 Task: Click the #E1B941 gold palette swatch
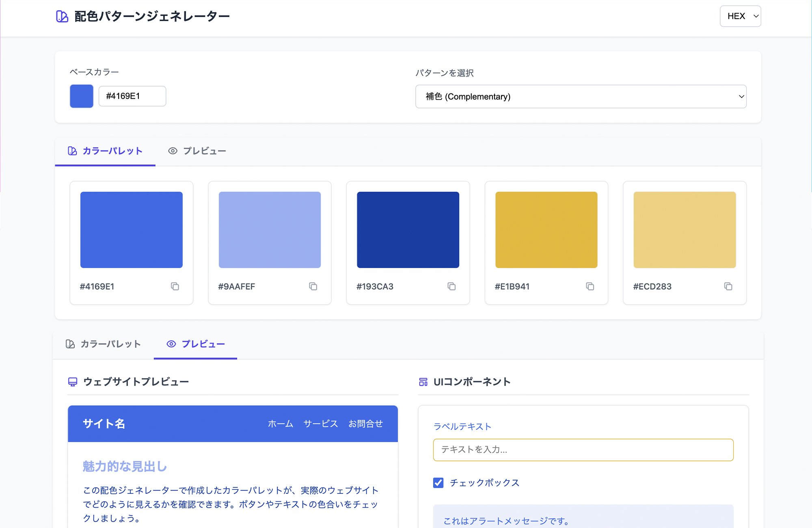coord(546,230)
